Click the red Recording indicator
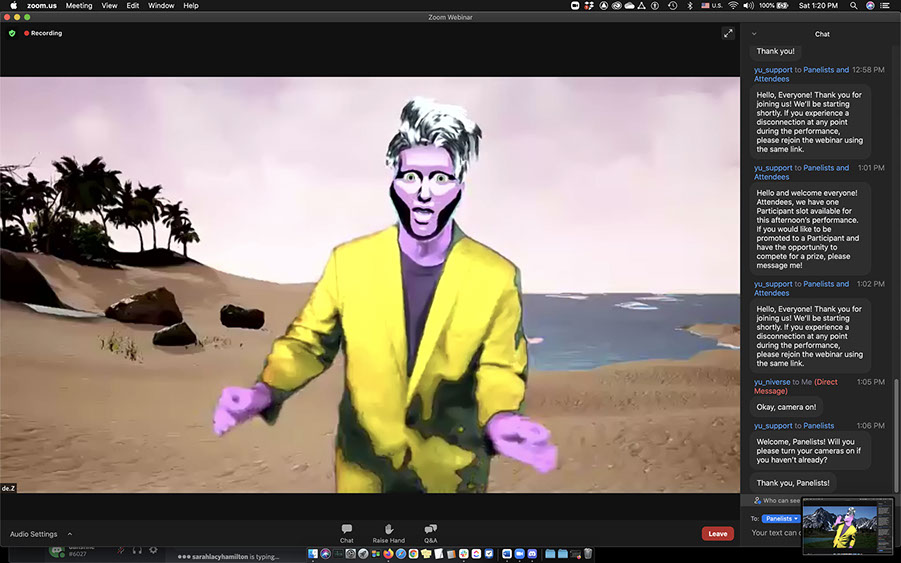Screen dimensions: 901x563 pyautogui.click(x=43, y=33)
